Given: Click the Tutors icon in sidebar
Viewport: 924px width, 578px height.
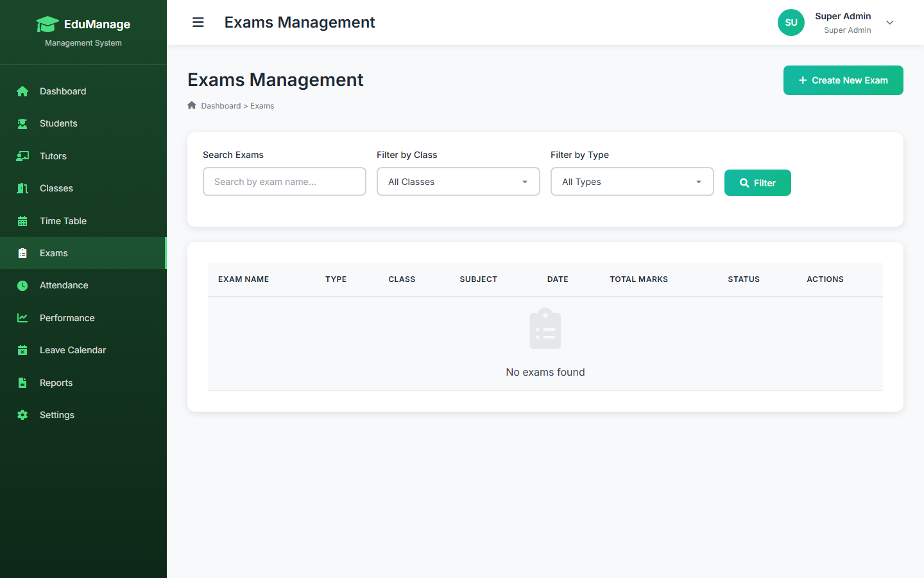Looking at the screenshot, I should (22, 156).
